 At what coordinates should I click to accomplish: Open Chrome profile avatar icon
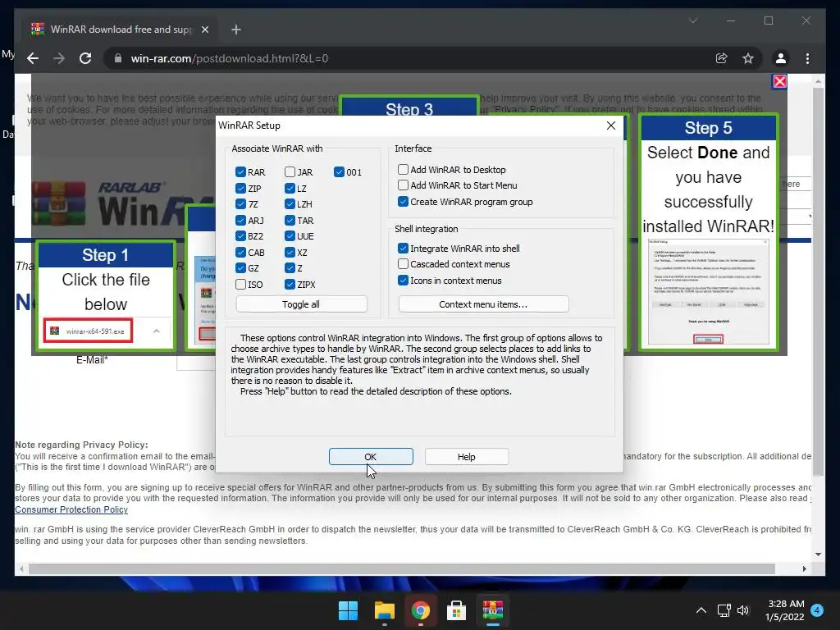tap(781, 58)
